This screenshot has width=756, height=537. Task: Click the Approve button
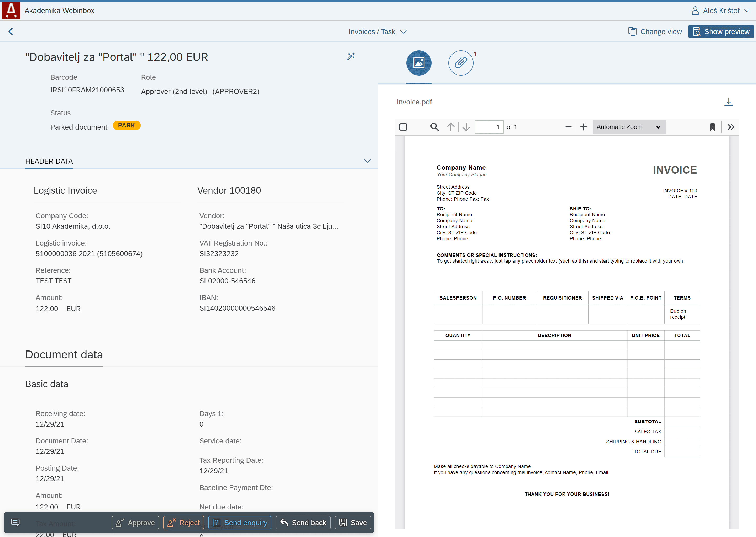(135, 523)
